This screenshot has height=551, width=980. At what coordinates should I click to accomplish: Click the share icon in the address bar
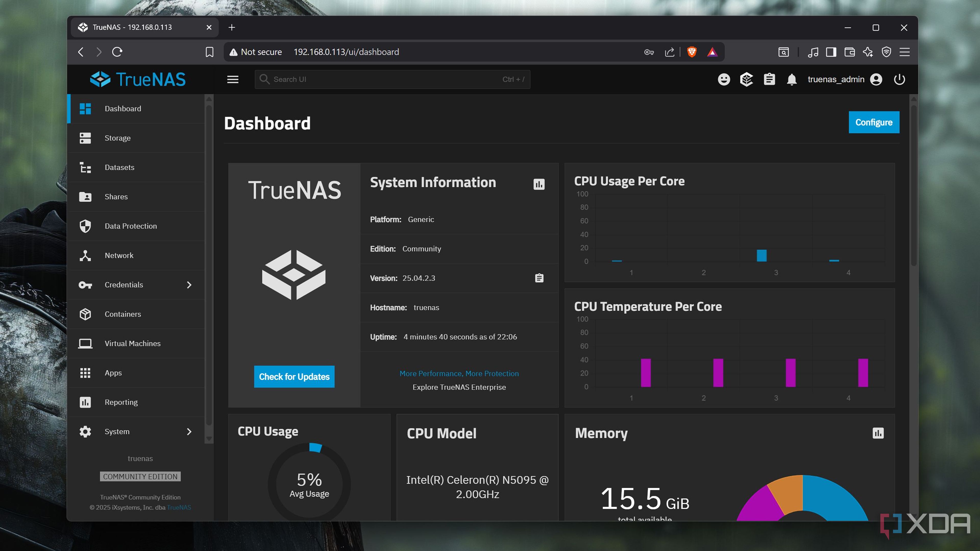(670, 52)
